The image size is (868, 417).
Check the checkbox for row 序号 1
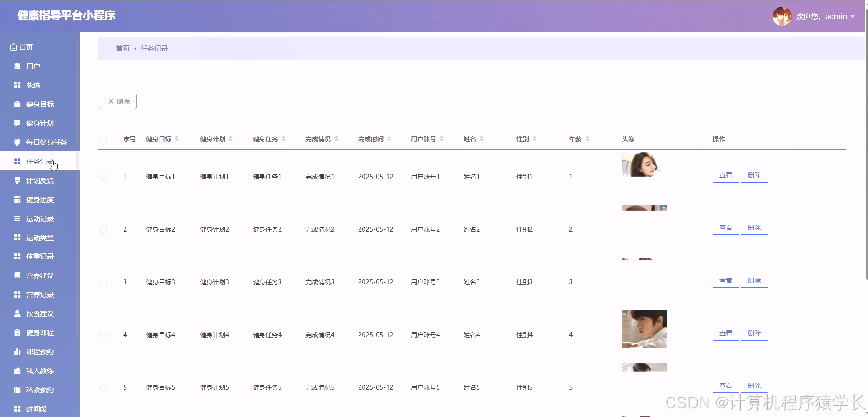103,177
